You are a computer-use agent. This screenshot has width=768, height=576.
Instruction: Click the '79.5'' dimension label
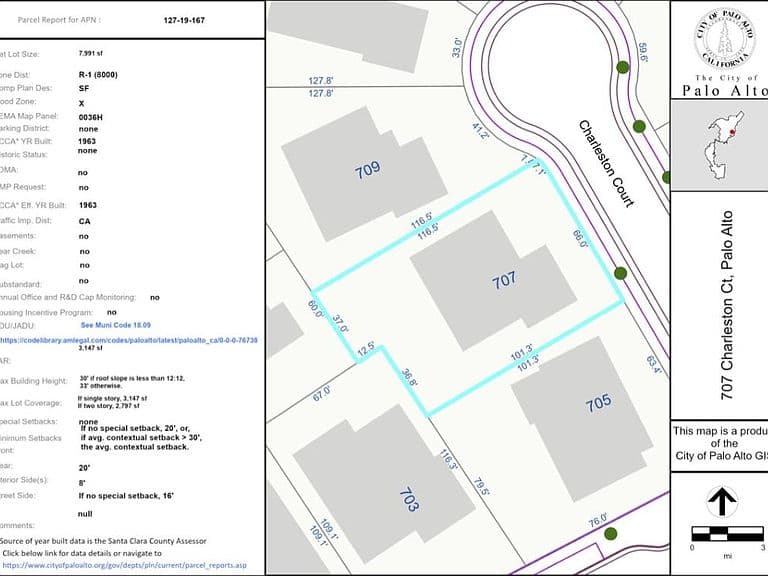pos(481,487)
